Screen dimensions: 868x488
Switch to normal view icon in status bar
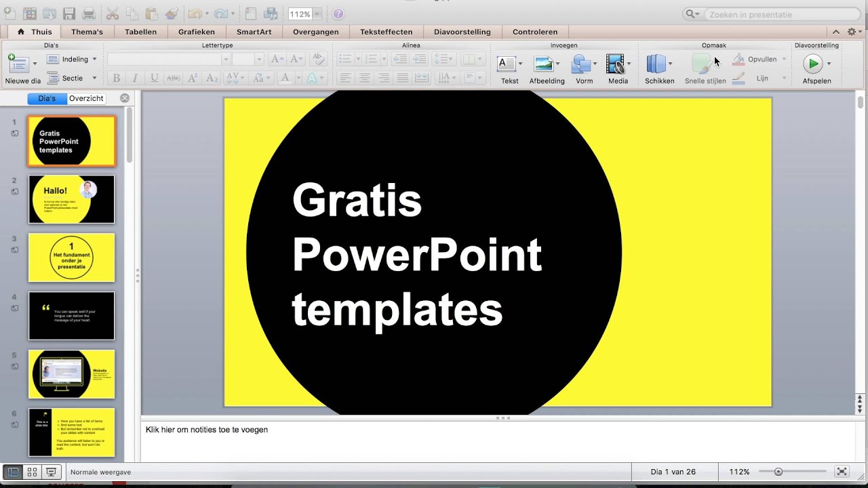[x=13, y=472]
